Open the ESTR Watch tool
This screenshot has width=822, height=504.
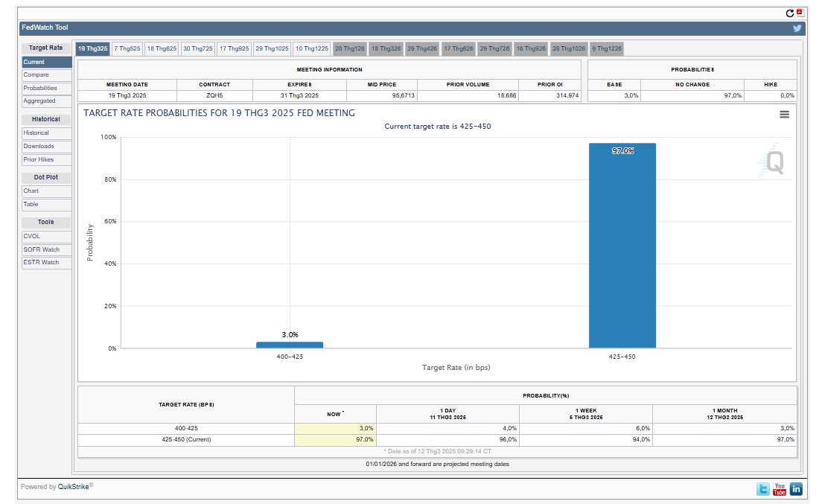47,263
